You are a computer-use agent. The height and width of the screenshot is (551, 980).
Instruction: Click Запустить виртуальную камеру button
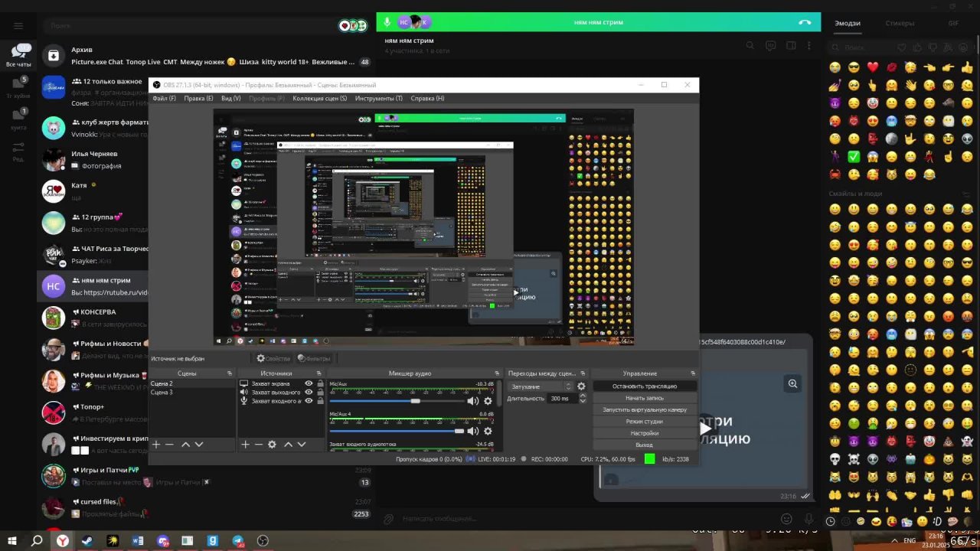point(645,409)
